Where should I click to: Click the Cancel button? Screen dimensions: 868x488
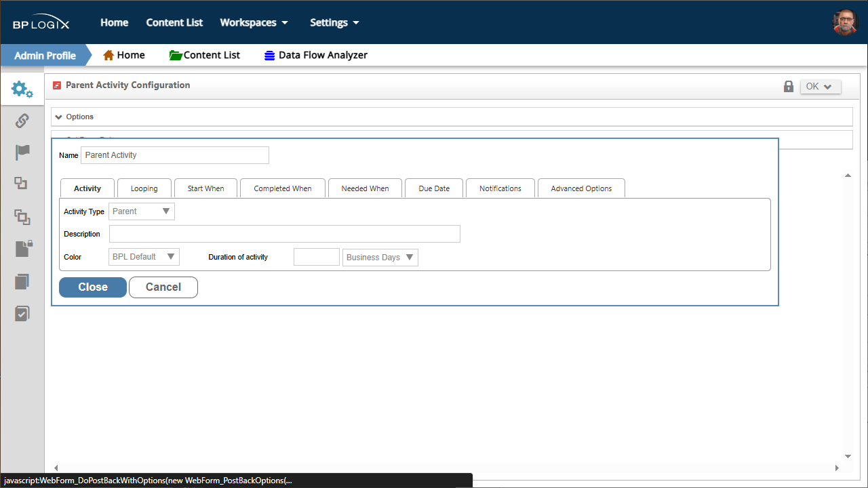pyautogui.click(x=163, y=287)
